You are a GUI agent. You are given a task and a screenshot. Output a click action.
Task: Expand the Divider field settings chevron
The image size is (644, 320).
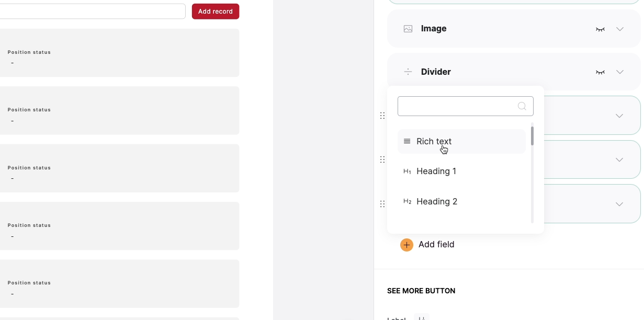point(620,72)
